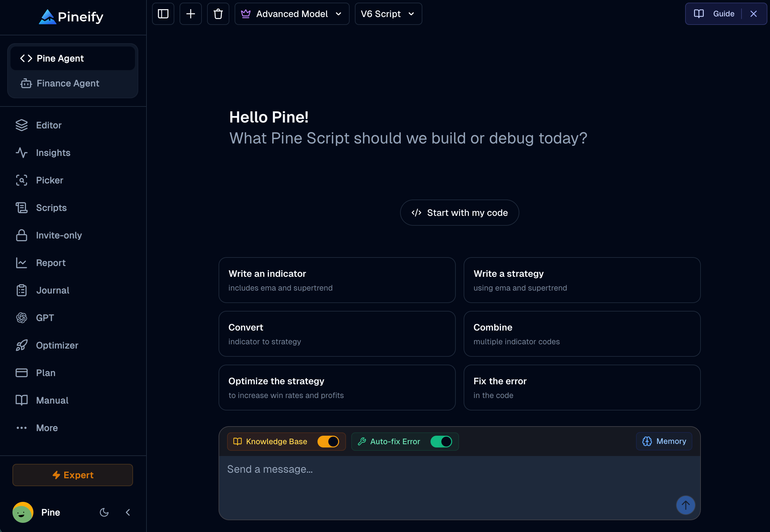Switch to the Finance Agent tab
Viewport: 770px width, 532px height.
68,83
